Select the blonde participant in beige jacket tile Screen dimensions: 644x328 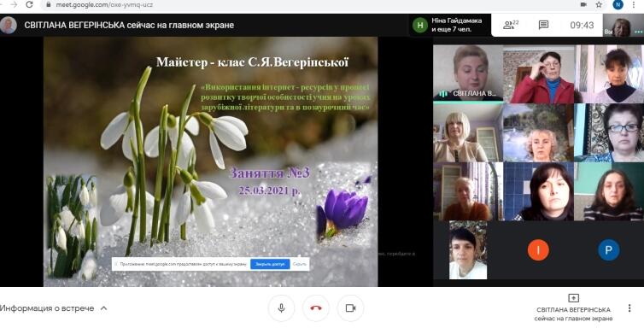click(x=468, y=132)
